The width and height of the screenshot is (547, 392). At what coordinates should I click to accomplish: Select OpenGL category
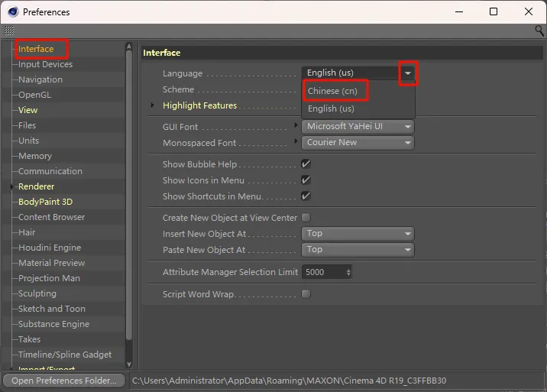point(34,95)
